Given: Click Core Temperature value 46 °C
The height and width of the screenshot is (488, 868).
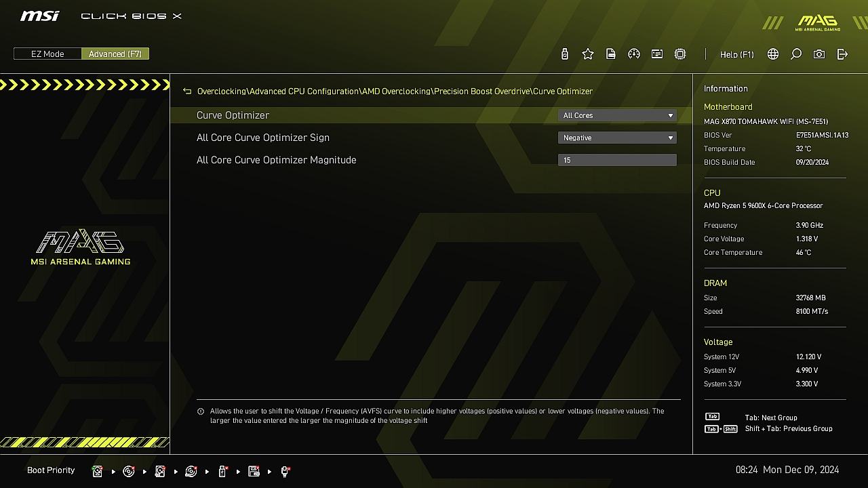Looking at the screenshot, I should 804,252.
